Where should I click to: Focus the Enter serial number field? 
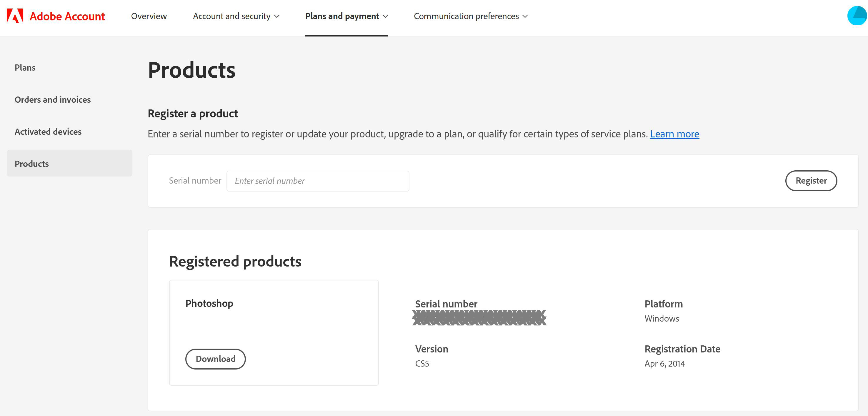317,181
